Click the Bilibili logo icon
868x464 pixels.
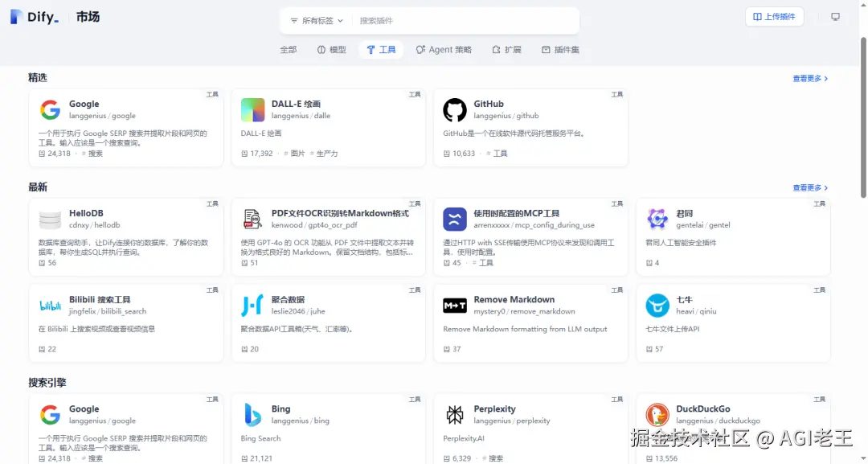point(51,305)
